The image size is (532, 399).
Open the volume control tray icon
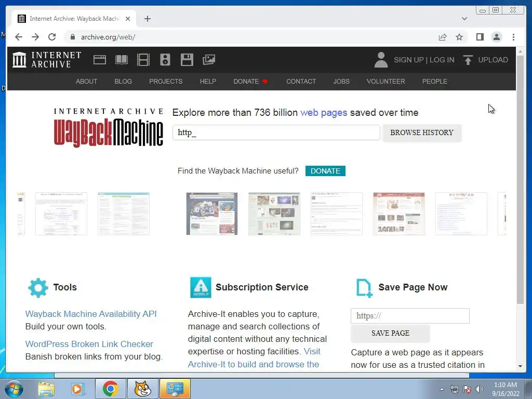[479, 389]
